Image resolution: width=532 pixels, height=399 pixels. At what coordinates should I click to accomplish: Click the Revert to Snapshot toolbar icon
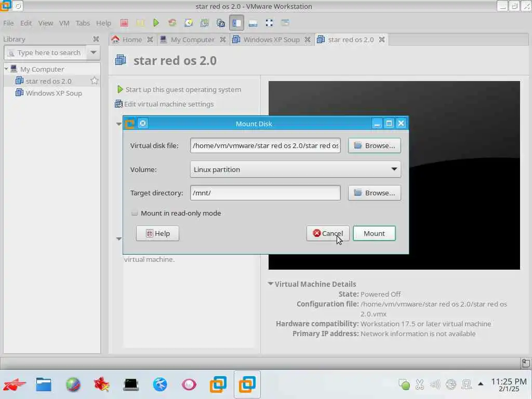click(x=204, y=23)
